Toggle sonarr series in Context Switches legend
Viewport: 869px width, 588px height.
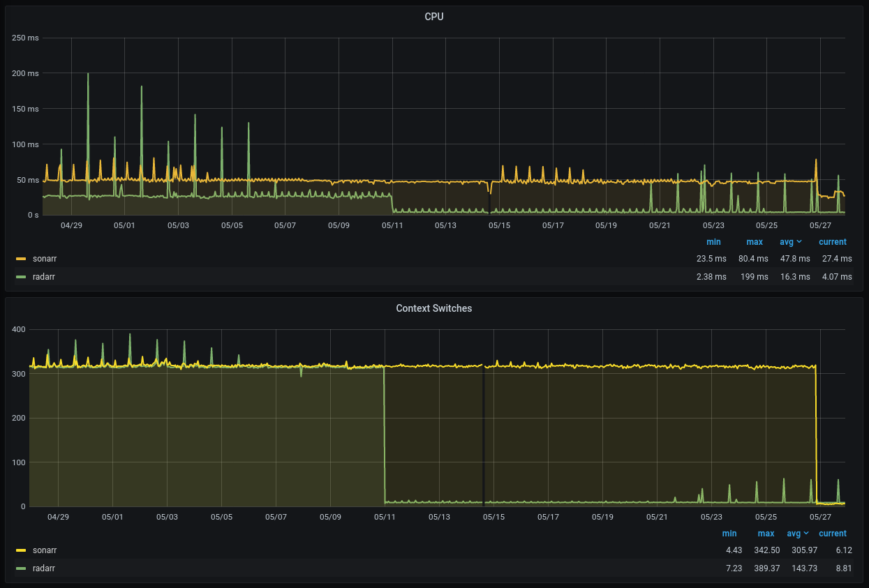(45, 550)
